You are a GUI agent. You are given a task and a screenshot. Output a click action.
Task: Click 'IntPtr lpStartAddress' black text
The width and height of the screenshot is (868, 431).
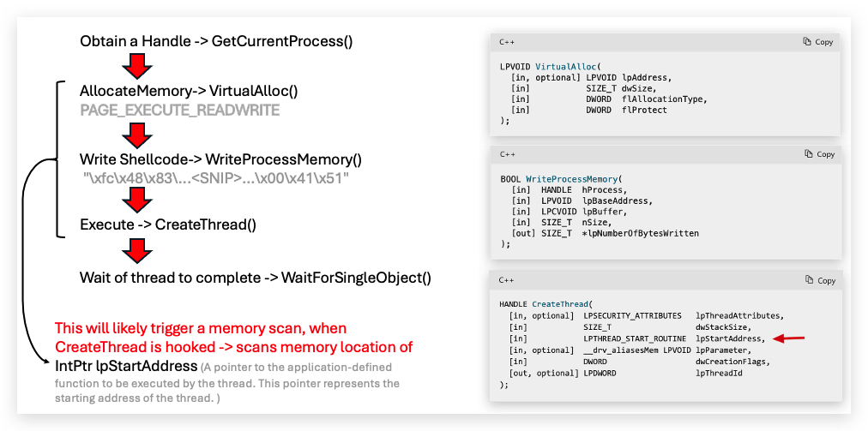(126, 366)
